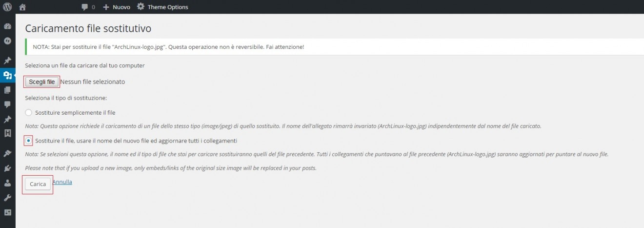The image size is (644, 228).
Task: Open the WordPress logo menu
Action: tap(7, 7)
